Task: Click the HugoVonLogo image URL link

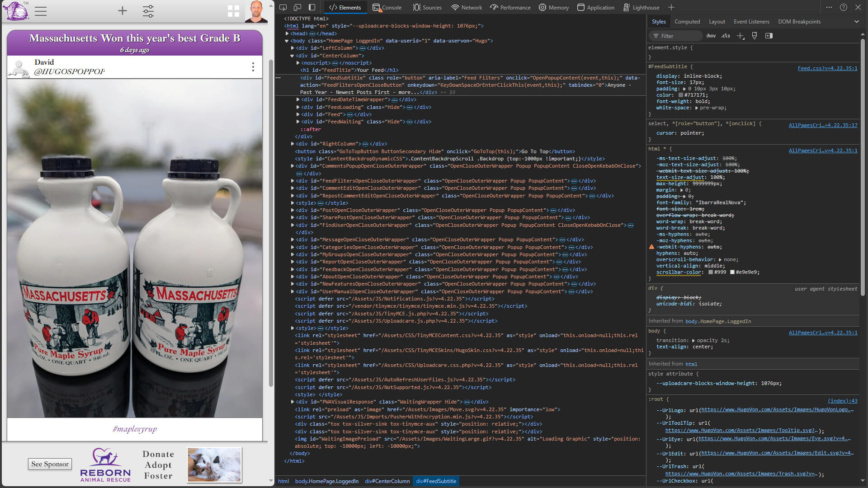Action: (x=777, y=410)
